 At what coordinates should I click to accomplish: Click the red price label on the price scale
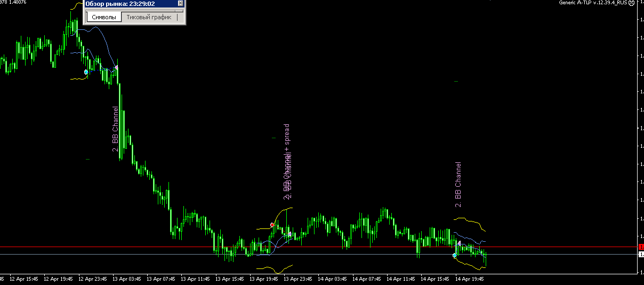(641, 247)
